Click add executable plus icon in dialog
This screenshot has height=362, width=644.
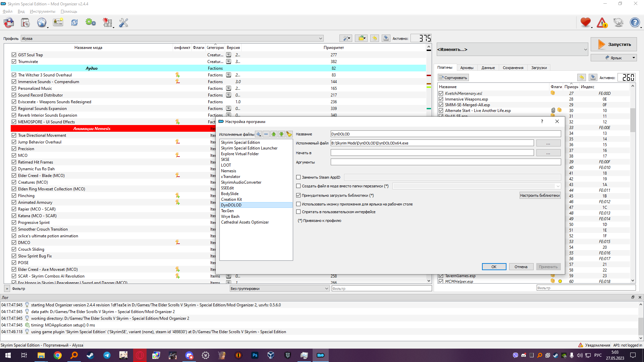pyautogui.click(x=259, y=134)
